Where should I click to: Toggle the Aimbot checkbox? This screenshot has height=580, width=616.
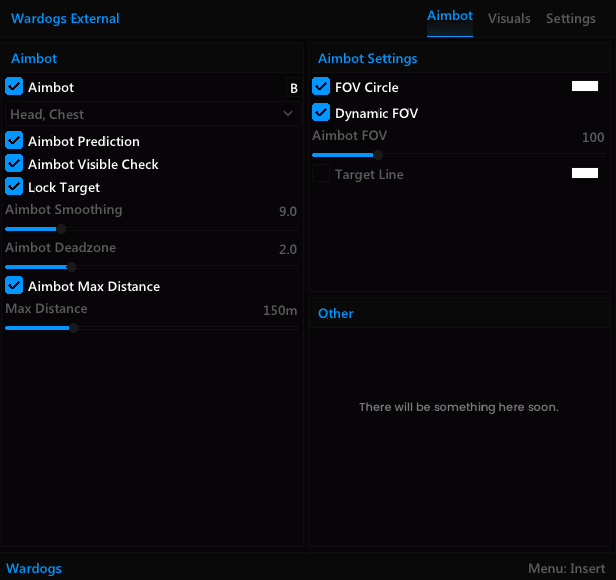pos(14,87)
